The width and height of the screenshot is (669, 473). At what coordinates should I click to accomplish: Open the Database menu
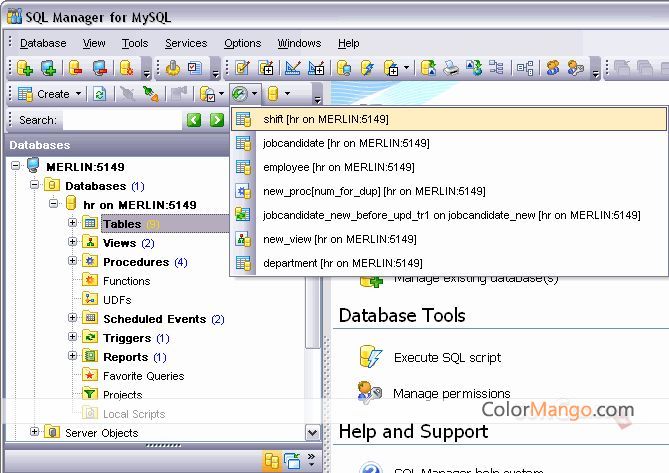tap(43, 43)
